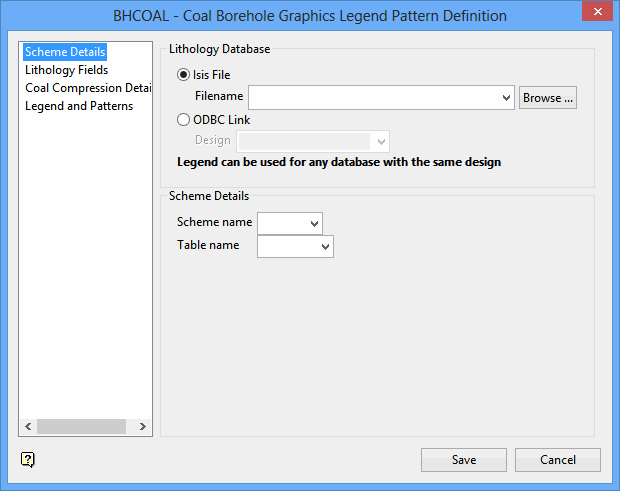Click the right scroll arrow in navigation list
The width and height of the screenshot is (620, 491).
[143, 427]
